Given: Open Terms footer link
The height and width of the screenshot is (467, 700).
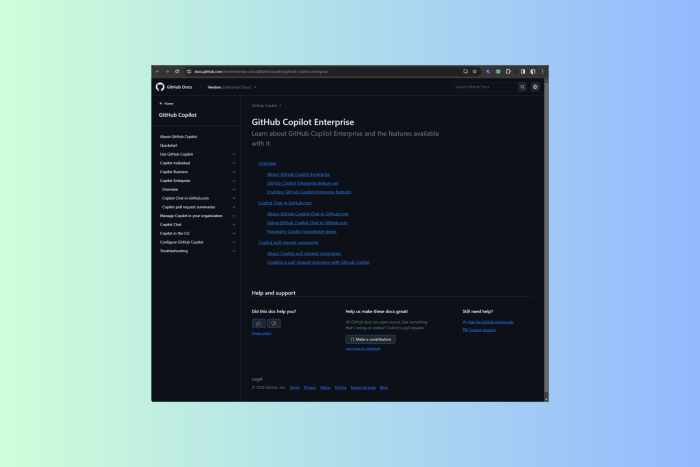Looking at the screenshot, I should (x=295, y=388).
